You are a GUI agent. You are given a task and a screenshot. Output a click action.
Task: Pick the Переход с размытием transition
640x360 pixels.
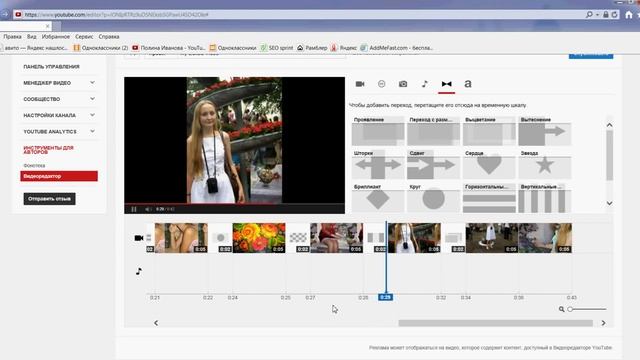pyautogui.click(x=433, y=131)
